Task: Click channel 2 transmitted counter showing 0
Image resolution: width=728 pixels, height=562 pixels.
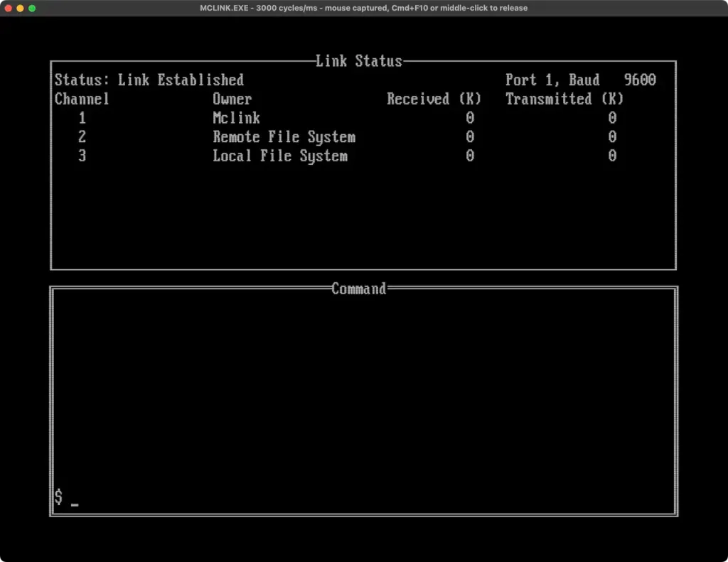Action: 611,137
